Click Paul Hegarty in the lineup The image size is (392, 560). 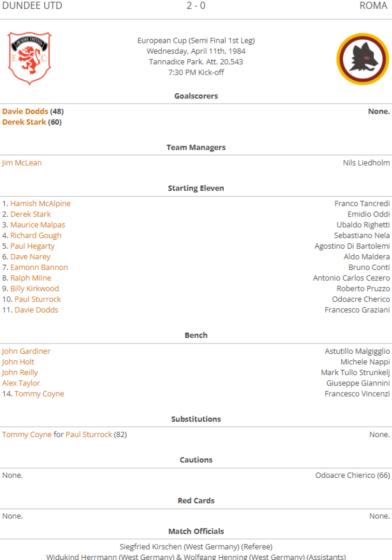click(x=33, y=246)
